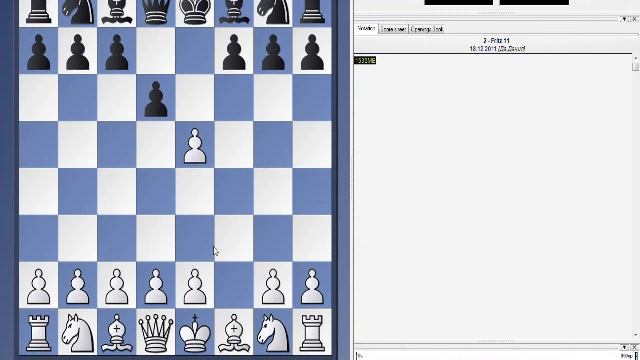Screen dimensions: 640x360
Task: Select the white knight on g1
Action: click(x=273, y=332)
